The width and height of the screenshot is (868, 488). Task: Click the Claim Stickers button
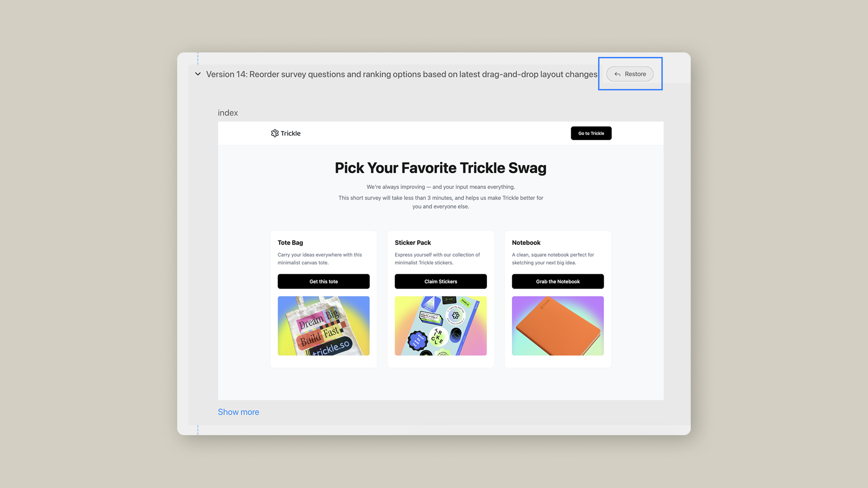click(x=440, y=282)
